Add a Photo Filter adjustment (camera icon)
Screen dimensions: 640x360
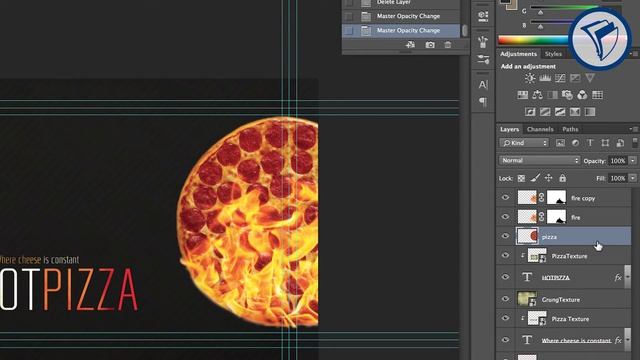(567, 95)
